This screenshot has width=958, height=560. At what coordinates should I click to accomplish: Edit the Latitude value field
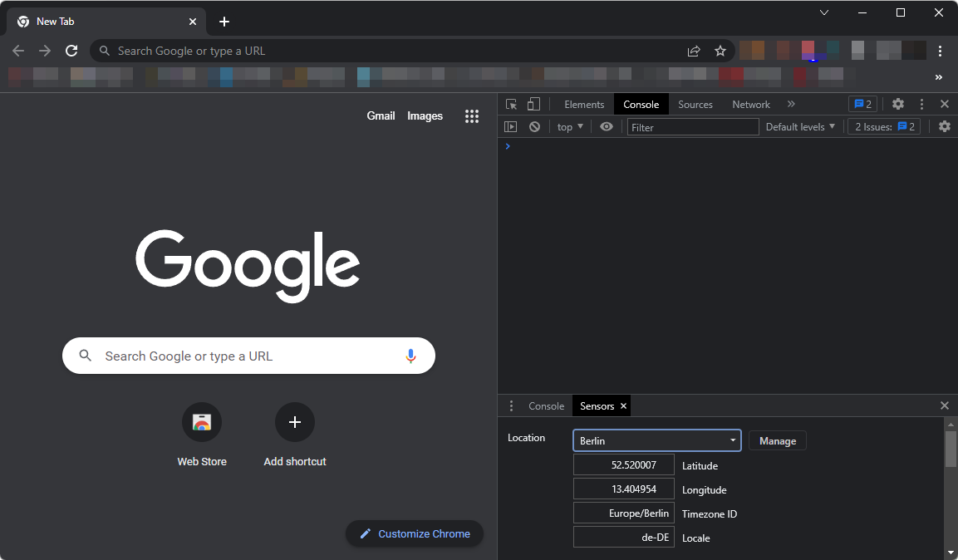[624, 464]
